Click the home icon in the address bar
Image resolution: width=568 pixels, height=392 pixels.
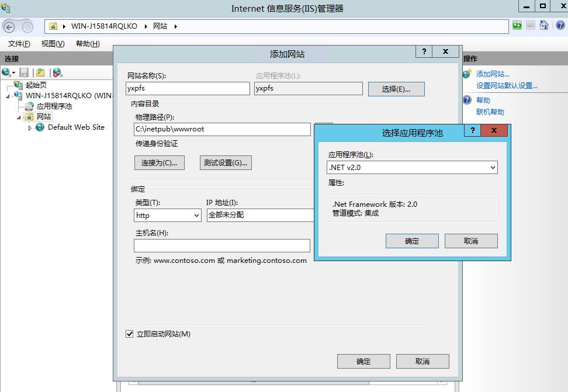coord(543,26)
